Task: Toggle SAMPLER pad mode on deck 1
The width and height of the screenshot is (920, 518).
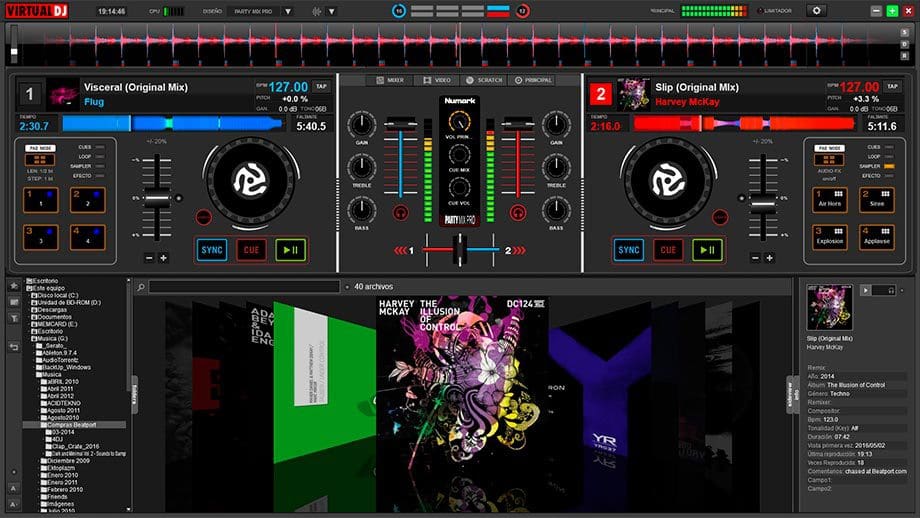Action: (x=100, y=166)
